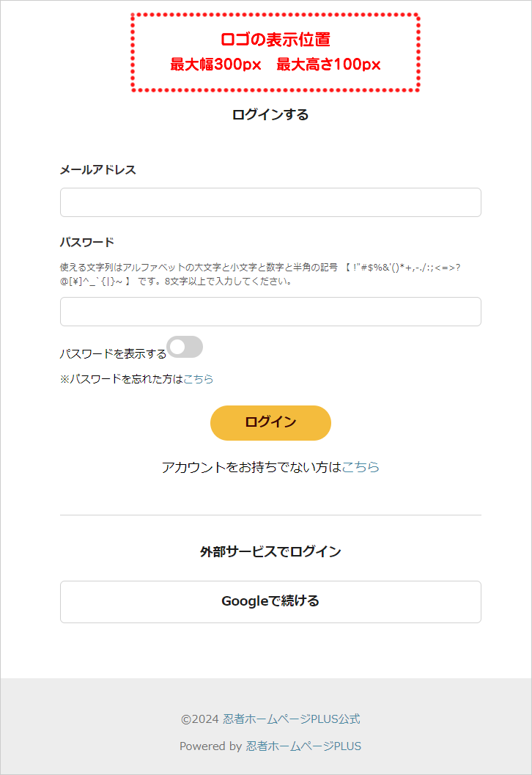Image resolution: width=532 pixels, height=775 pixels.
Task: Click the ログインする page heading
Action: point(270,114)
